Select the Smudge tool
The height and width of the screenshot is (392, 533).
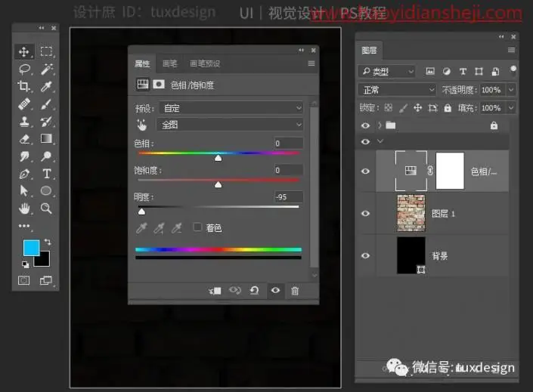(24, 156)
